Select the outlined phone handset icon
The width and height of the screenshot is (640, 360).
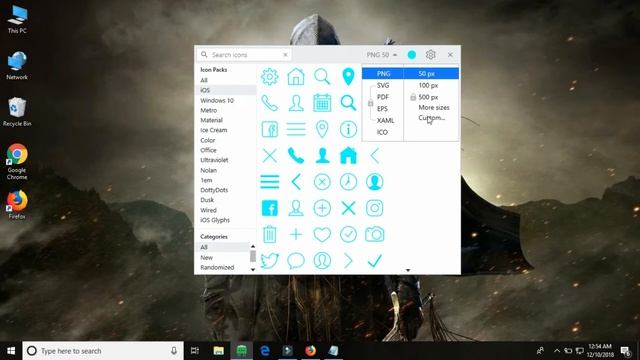(269, 103)
